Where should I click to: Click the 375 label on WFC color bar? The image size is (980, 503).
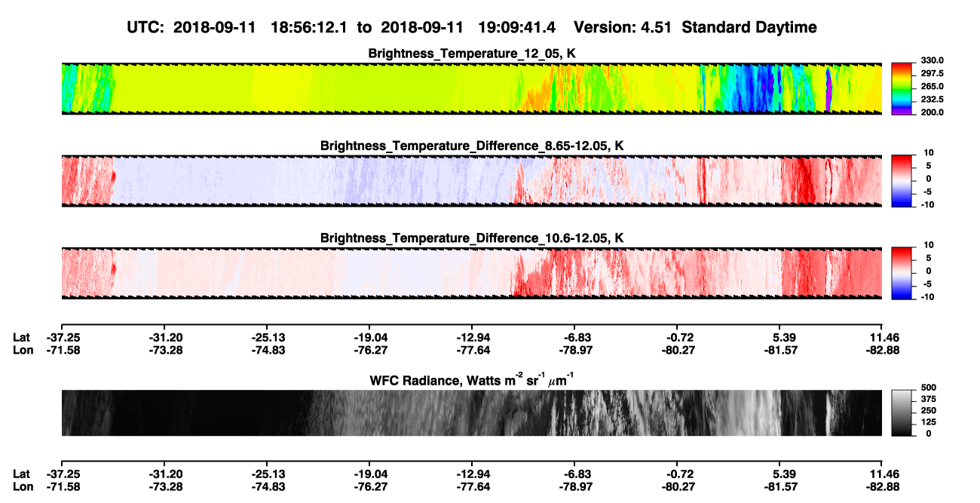click(x=929, y=399)
